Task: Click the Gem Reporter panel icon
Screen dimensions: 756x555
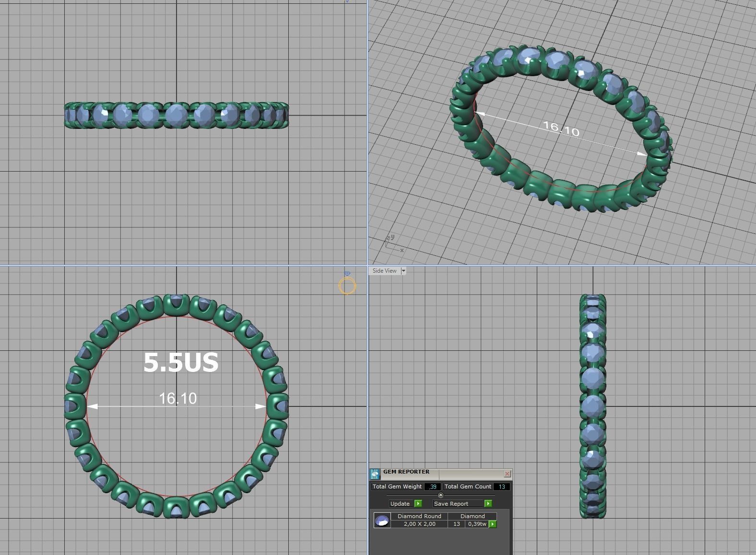Action: point(374,474)
